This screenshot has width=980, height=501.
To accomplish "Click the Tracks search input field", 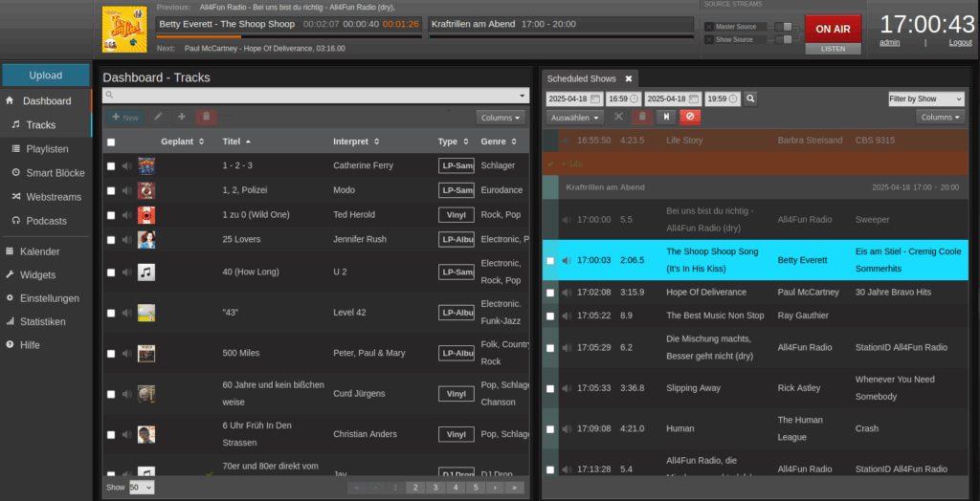I will click(315, 95).
